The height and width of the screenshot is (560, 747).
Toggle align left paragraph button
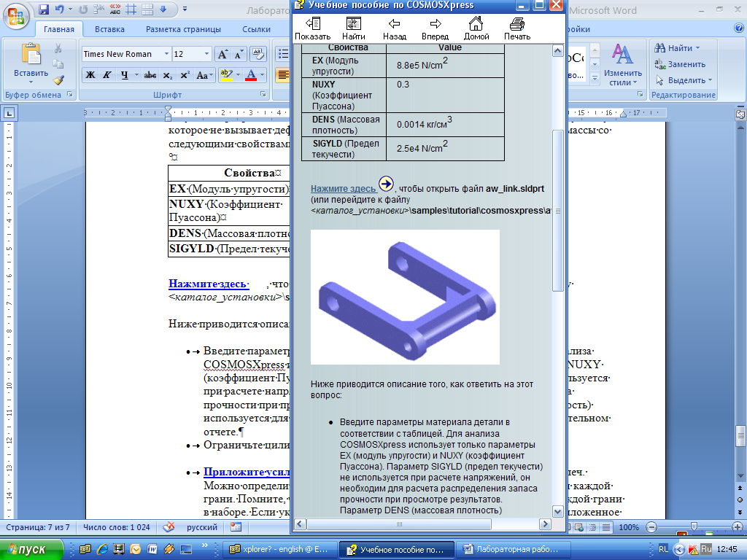(283, 75)
